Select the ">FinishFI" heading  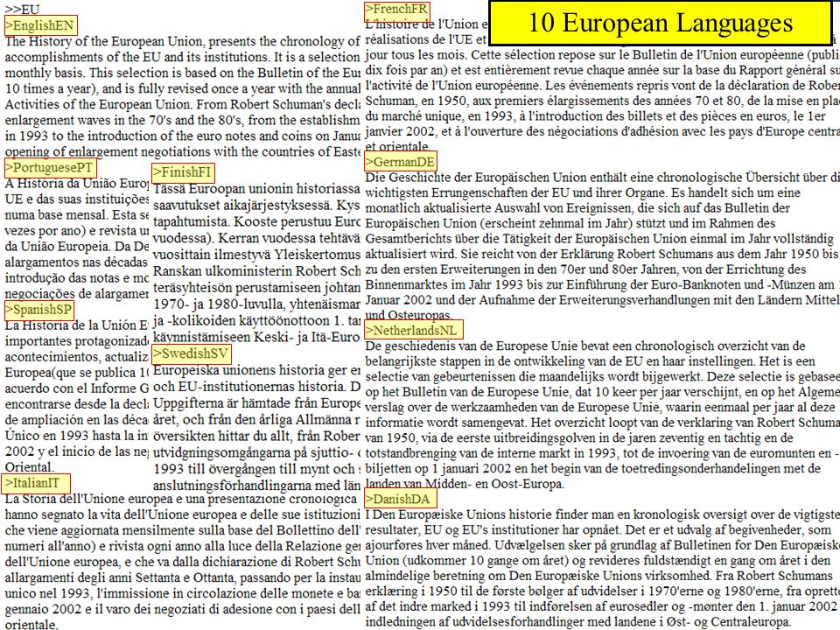183,172
